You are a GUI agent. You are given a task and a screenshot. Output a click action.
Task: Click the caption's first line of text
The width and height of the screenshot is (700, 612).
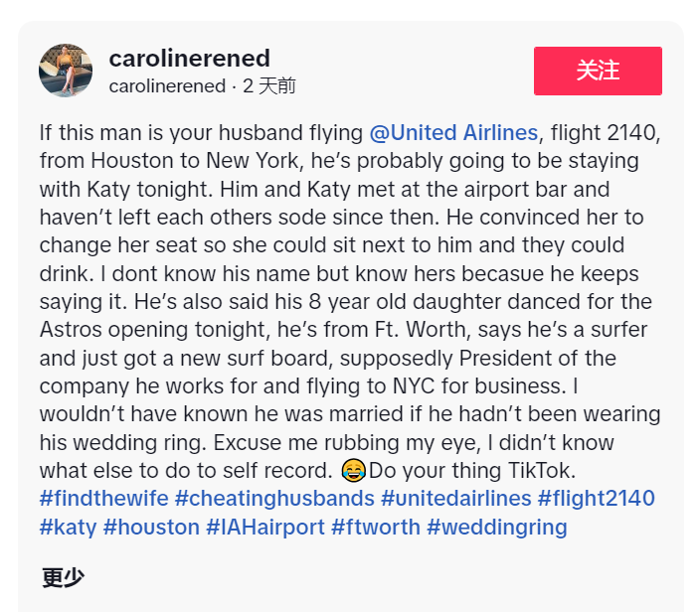click(350, 133)
